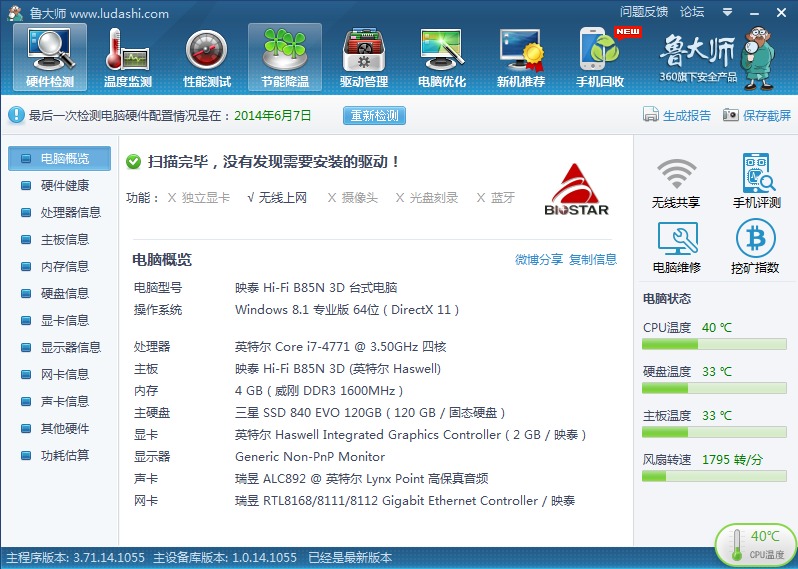Open the 硬件检测 hardware detection tool
Viewport: 798px width, 569px height.
[50, 57]
